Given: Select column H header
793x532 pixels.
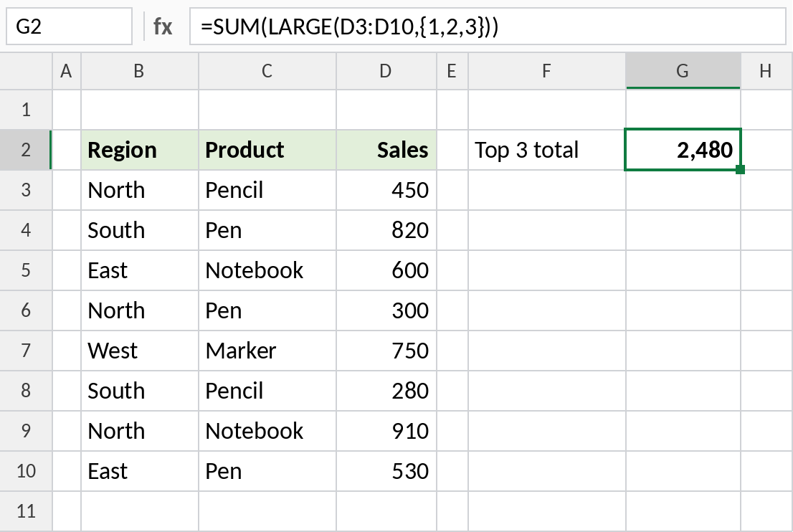Looking at the screenshot, I should click(x=766, y=71).
